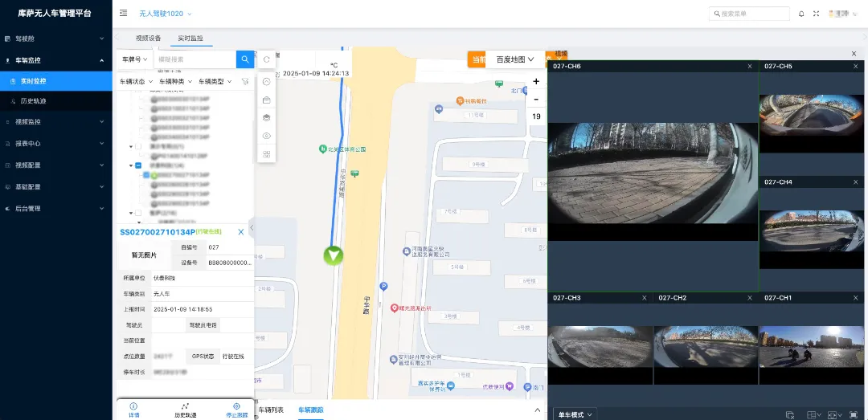Image resolution: width=868 pixels, height=420 pixels.
Task: Click the grid layout map tool icon
Action: click(267, 154)
